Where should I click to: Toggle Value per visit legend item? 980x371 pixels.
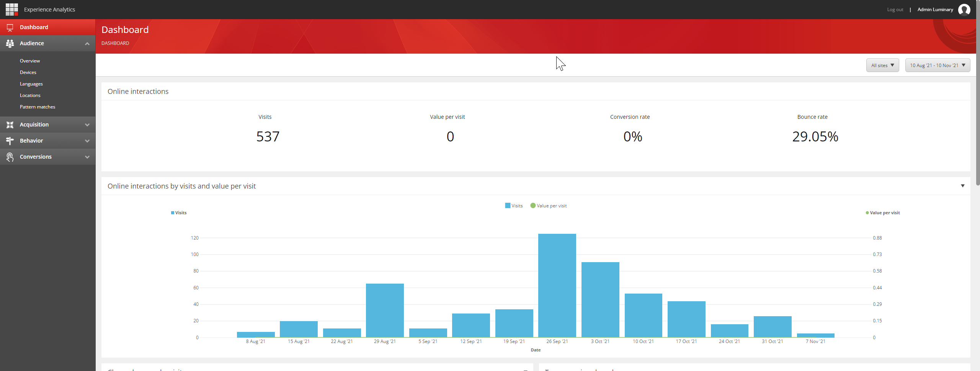(548, 205)
